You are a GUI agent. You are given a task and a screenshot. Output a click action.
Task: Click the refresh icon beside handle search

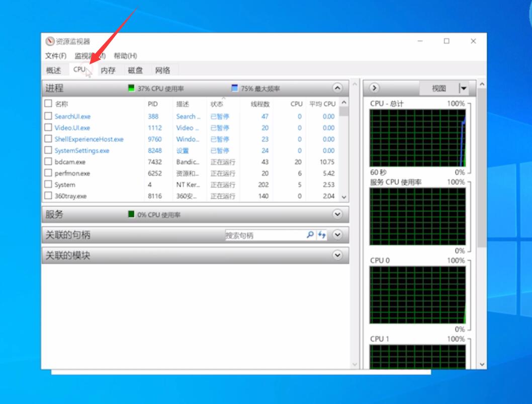(322, 235)
